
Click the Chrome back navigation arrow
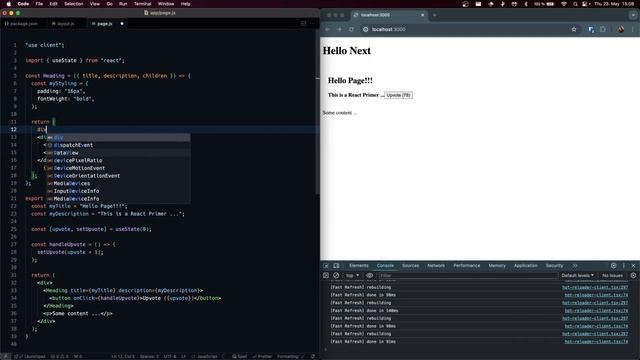click(x=328, y=29)
